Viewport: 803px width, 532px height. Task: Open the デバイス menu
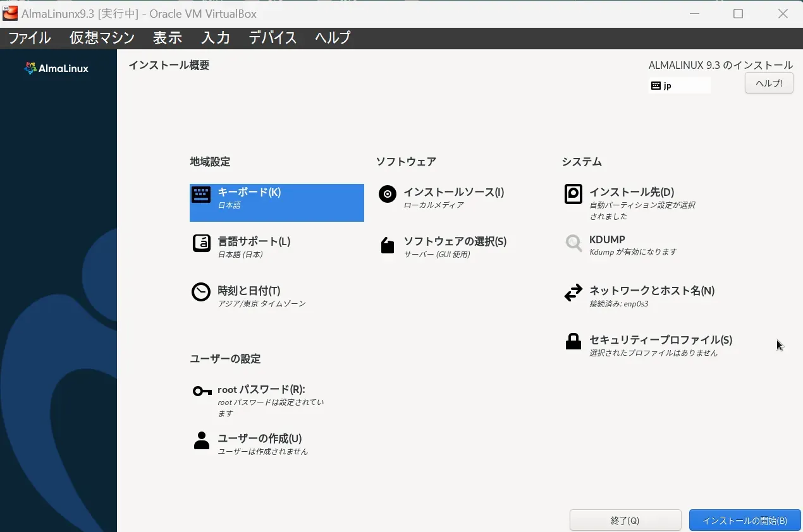(x=273, y=38)
